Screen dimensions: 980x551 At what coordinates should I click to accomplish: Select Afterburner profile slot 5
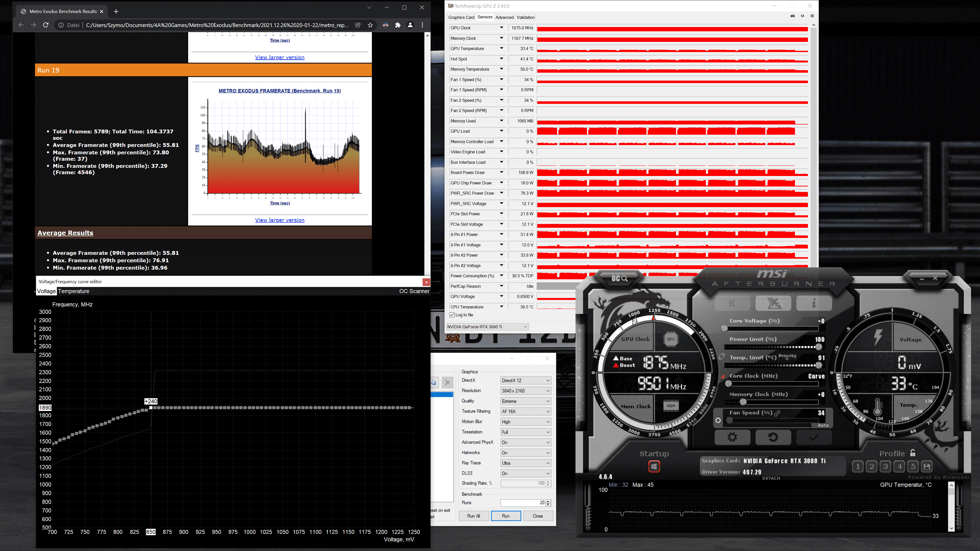[913, 466]
